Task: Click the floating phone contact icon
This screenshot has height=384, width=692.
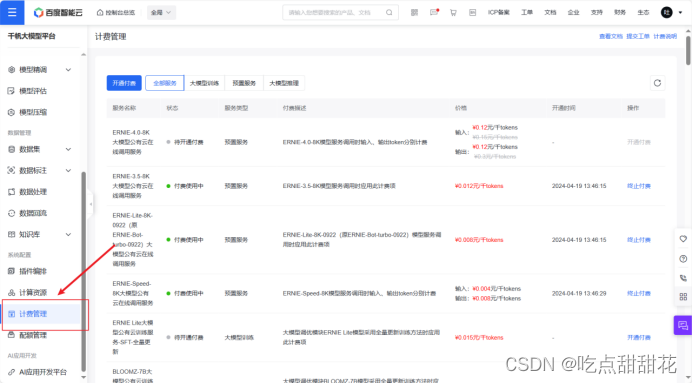Action: pyautogui.click(x=683, y=278)
